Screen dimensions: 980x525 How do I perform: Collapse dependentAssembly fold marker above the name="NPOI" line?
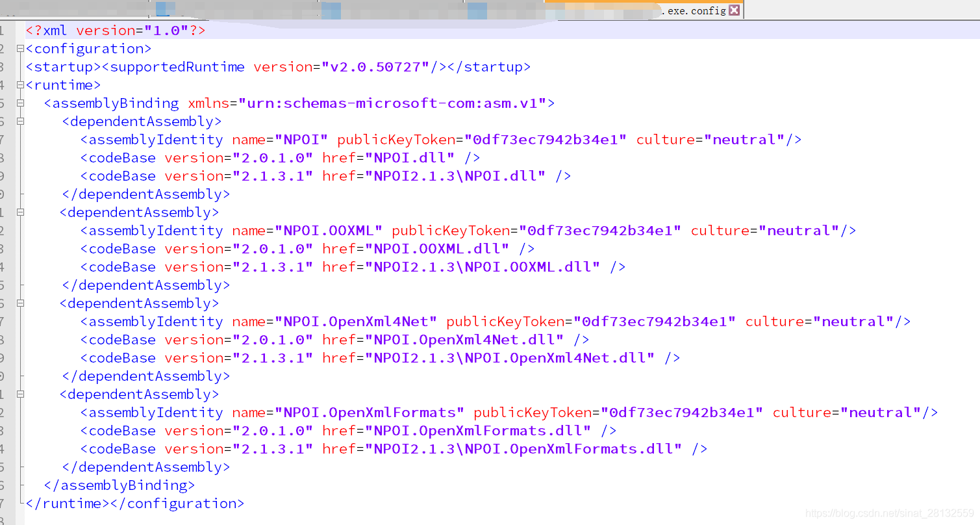tap(21, 122)
